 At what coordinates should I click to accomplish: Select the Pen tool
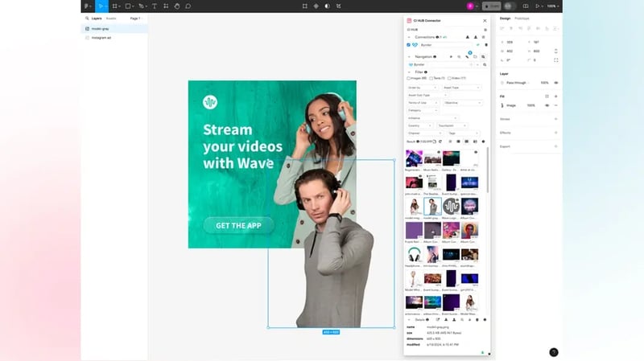(x=142, y=6)
